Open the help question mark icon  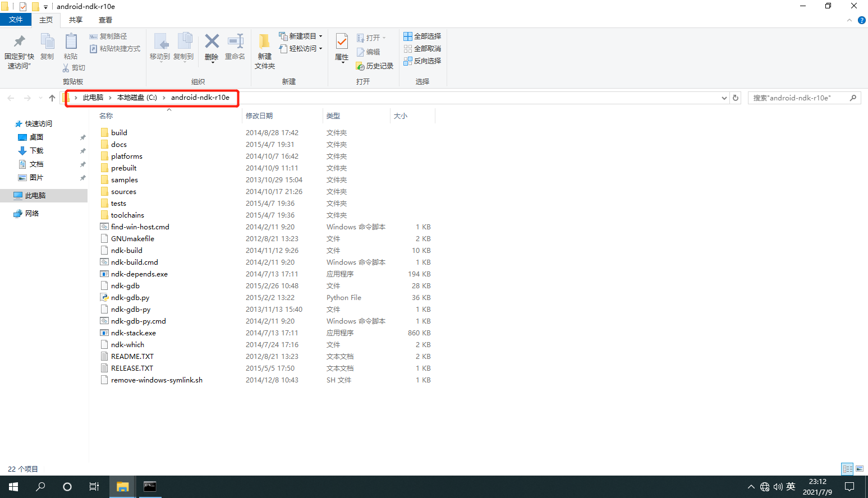point(861,20)
